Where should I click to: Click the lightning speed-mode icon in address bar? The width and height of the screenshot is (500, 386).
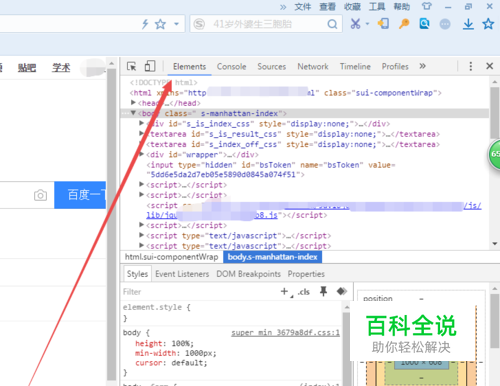pyautogui.click(x=145, y=24)
